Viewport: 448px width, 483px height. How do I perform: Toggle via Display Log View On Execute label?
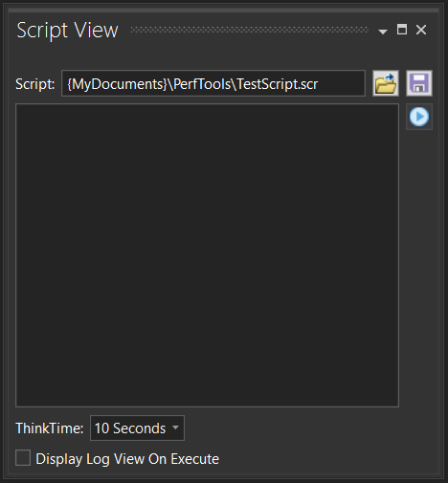[x=127, y=459]
